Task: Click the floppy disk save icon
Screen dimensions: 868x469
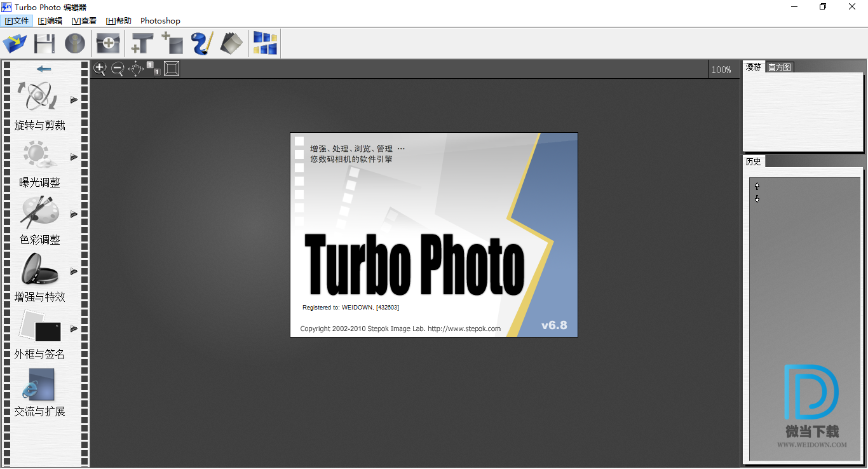Action: 44,44
